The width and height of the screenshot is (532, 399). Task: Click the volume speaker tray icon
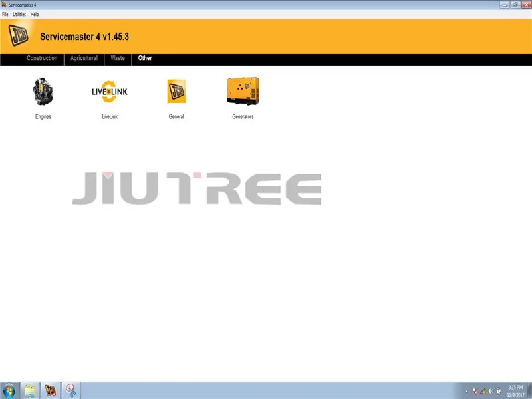pyautogui.click(x=491, y=391)
